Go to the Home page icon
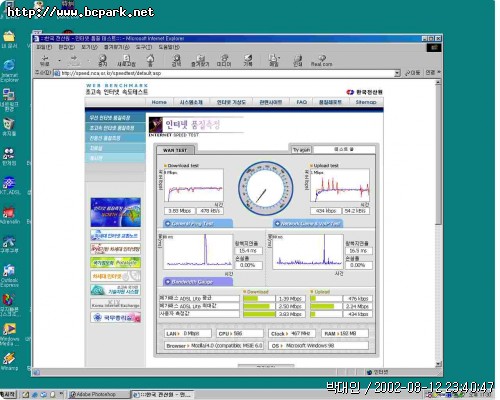Image resolution: width=500 pixels, height=400 pixels. (150, 60)
